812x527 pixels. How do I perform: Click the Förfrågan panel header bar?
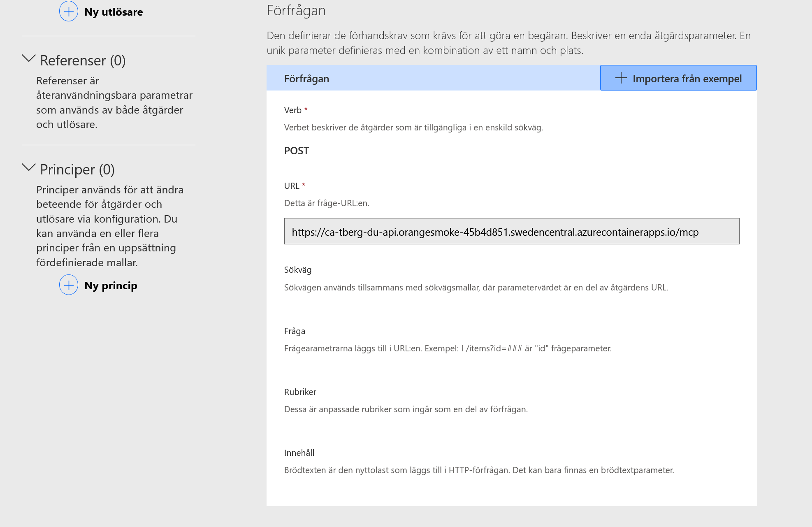(x=433, y=78)
